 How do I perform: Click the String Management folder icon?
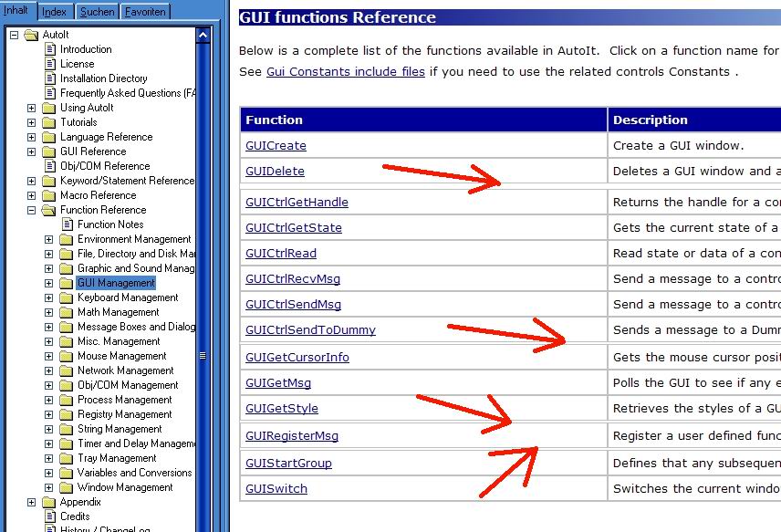67,429
